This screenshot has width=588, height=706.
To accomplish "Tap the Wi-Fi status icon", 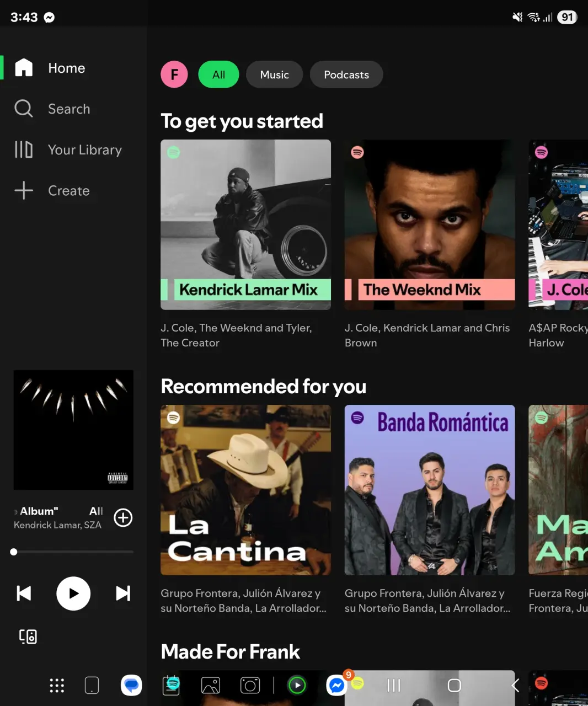I will pos(533,17).
